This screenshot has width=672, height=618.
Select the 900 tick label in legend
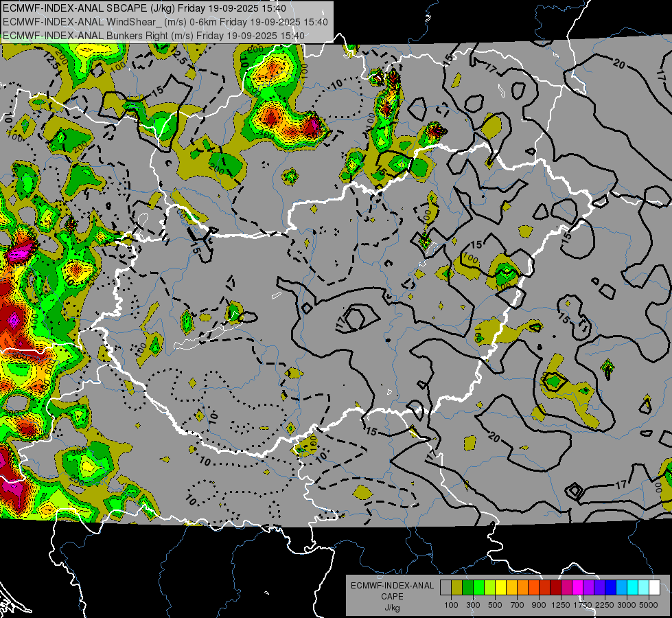coord(539,605)
